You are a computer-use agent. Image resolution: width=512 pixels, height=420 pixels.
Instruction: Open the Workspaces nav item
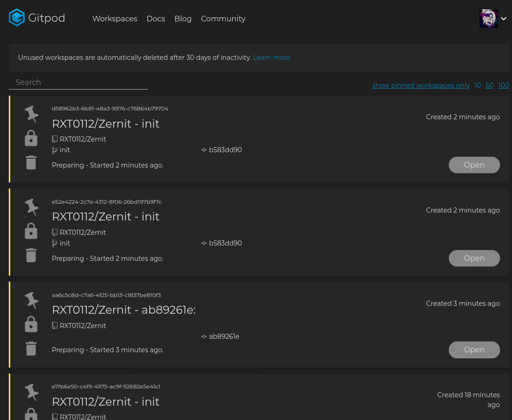[x=115, y=19]
